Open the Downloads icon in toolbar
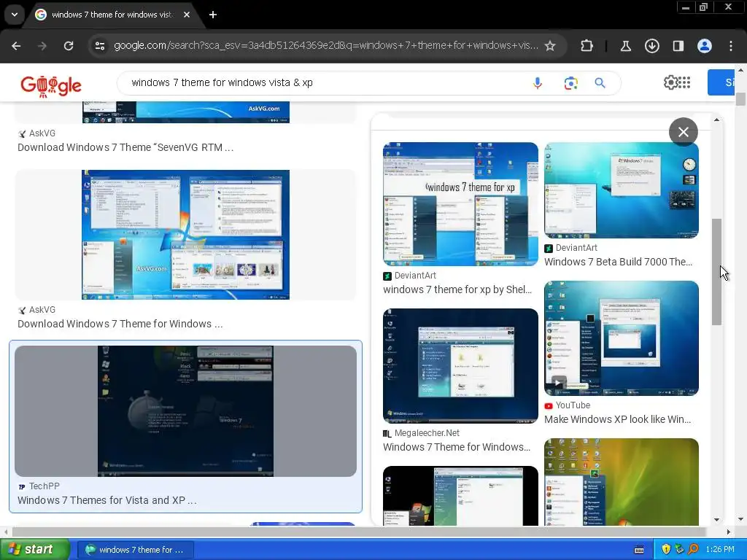747x560 pixels. (651, 46)
